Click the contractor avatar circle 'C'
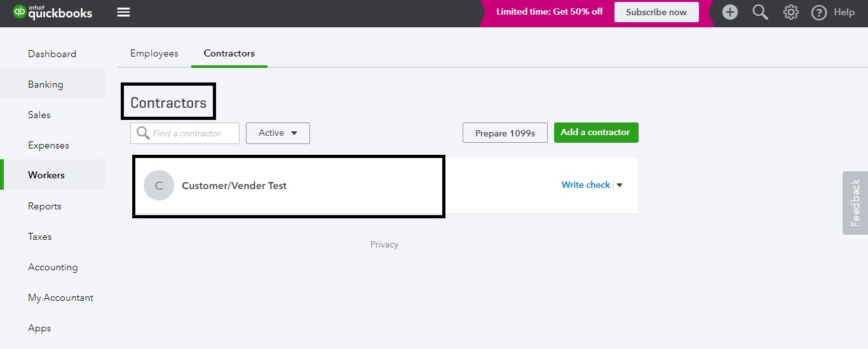This screenshot has height=349, width=868. point(159,186)
